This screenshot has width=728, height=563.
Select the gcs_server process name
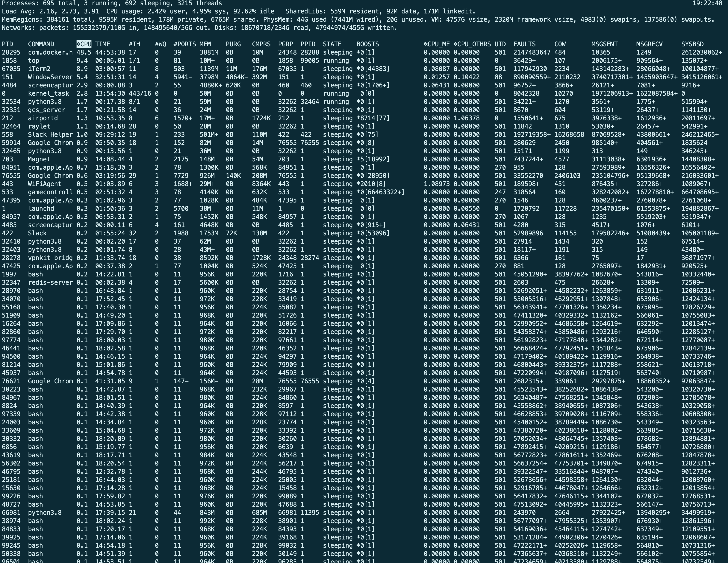[x=47, y=110]
